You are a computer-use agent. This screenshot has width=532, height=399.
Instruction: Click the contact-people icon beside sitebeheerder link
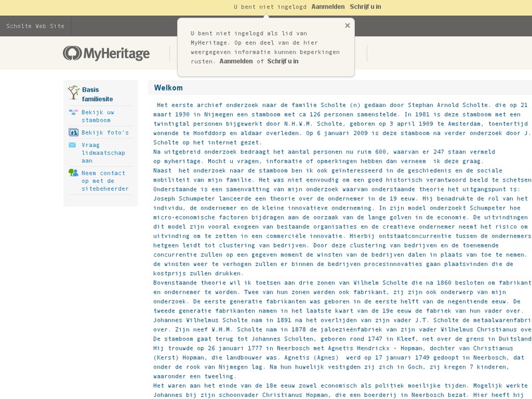(72, 172)
